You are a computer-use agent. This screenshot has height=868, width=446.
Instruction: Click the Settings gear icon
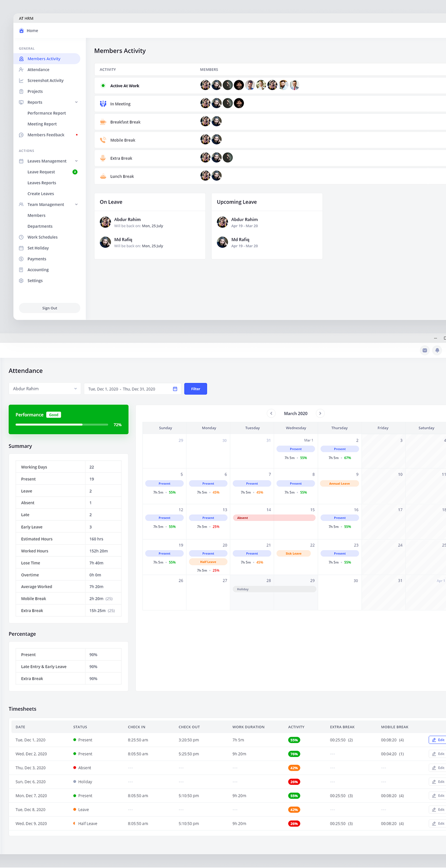click(21, 281)
